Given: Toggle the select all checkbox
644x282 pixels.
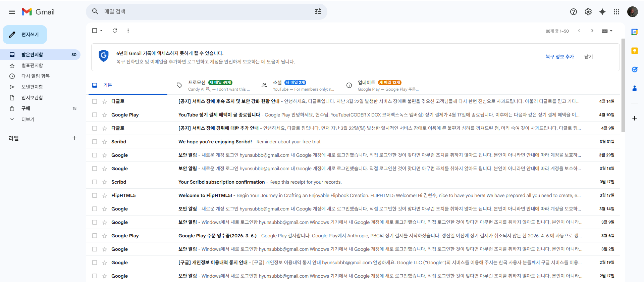Looking at the screenshot, I should (95, 31).
